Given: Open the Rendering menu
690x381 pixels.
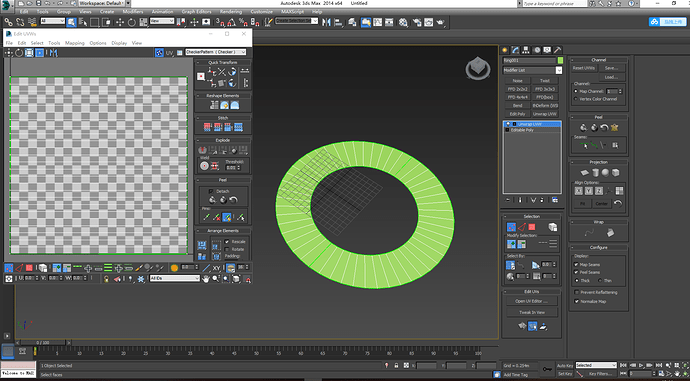Looking at the screenshot, I should (231, 11).
